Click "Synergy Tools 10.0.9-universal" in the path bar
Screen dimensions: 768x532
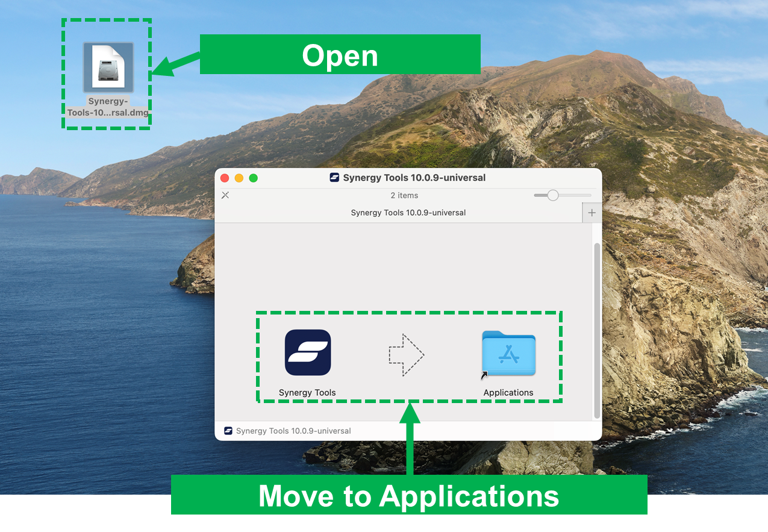(293, 431)
